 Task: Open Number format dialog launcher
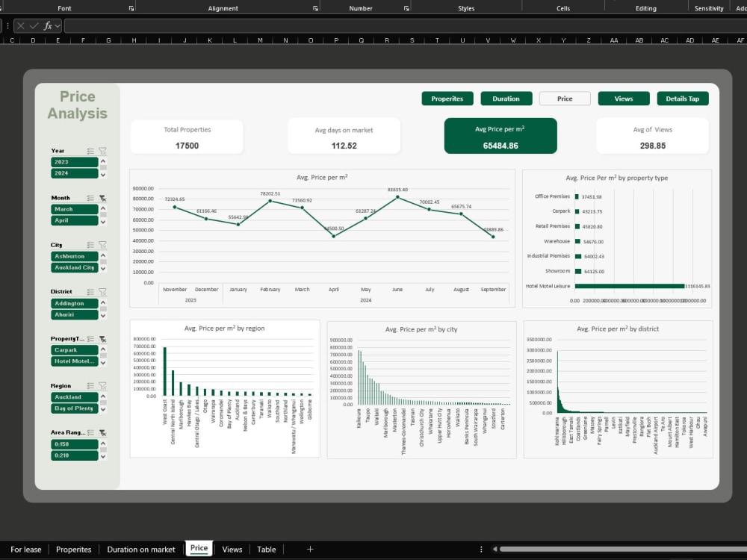[x=406, y=8]
